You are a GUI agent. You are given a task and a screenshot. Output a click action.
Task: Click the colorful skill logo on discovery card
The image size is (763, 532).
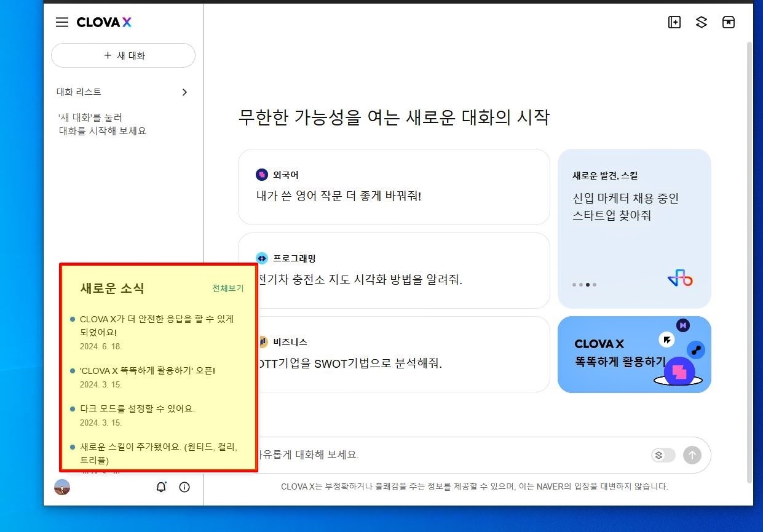[x=680, y=279]
